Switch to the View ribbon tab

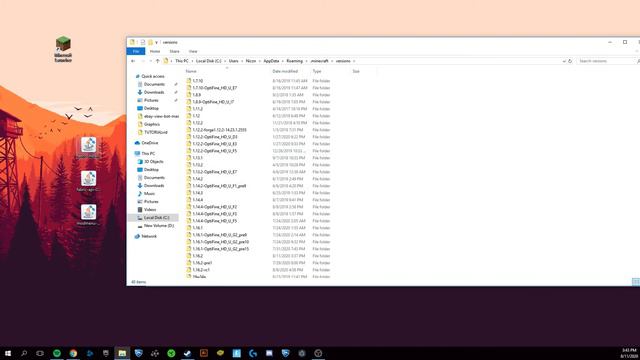point(193,51)
